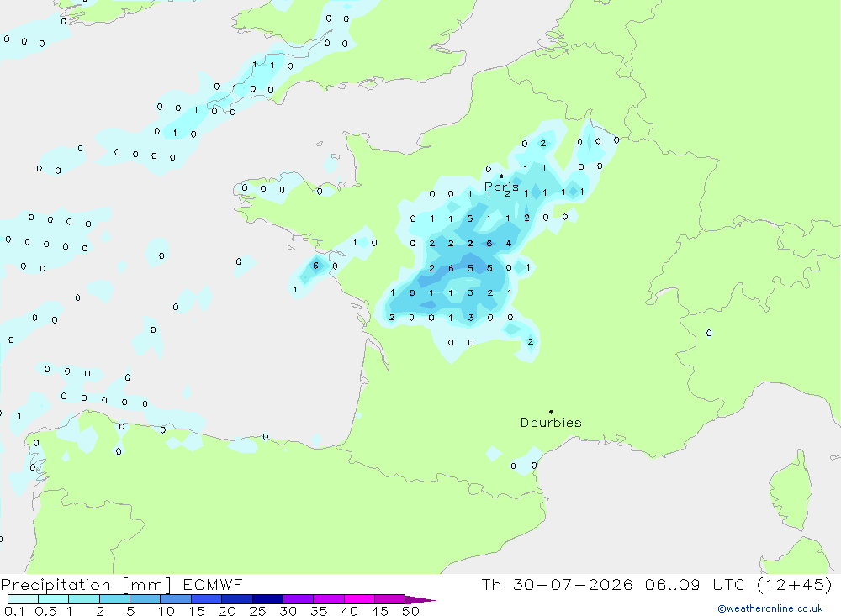Click the over-50 mm legend arrow tip

click(x=420, y=600)
